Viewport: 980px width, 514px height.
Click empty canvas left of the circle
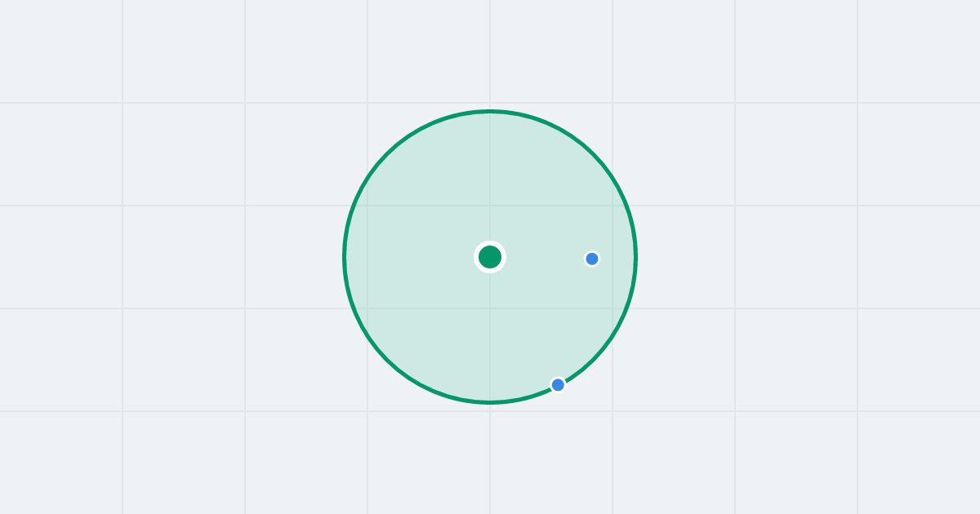click(x=171, y=257)
